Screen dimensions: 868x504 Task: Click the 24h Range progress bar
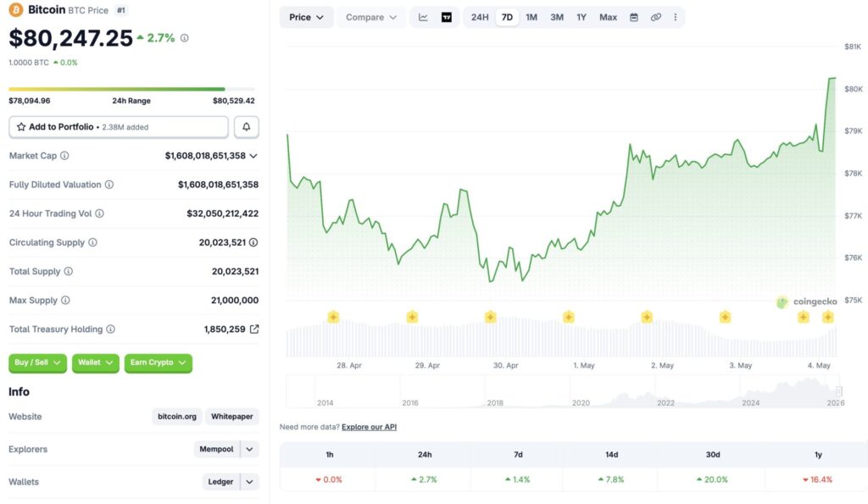(x=131, y=89)
